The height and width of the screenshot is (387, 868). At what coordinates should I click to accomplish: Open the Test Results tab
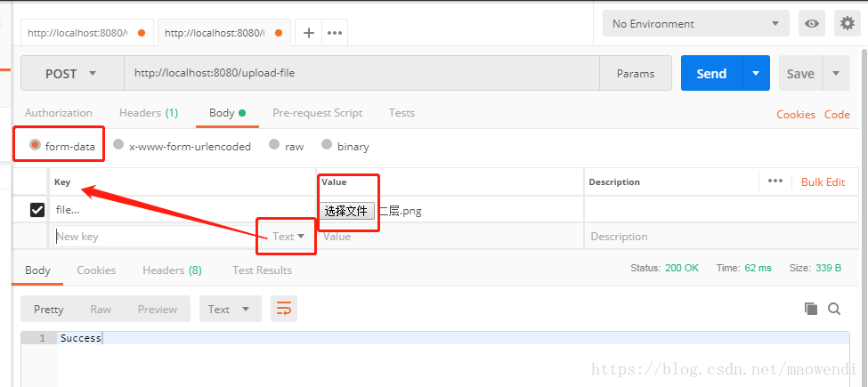click(262, 270)
